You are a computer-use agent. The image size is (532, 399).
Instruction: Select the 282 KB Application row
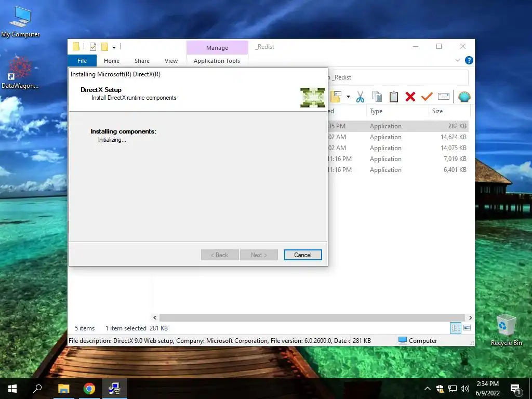pos(398,126)
